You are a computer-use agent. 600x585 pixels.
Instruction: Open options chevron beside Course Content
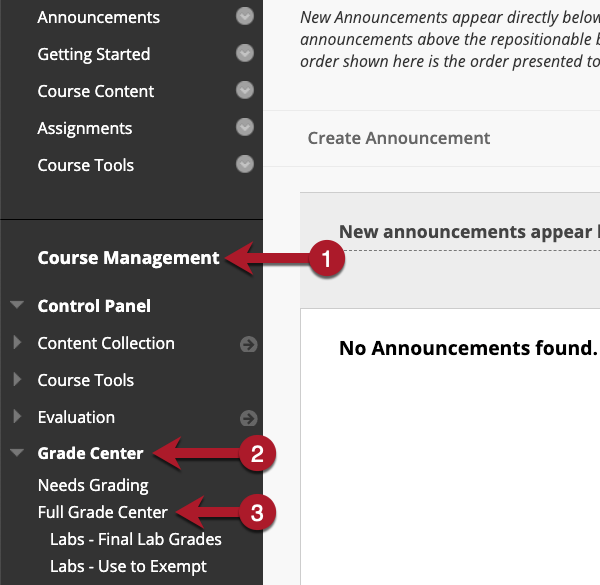(245, 90)
